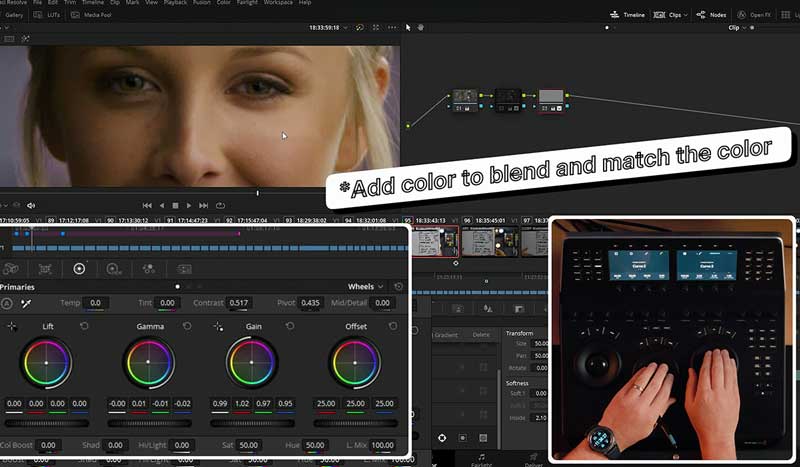This screenshot has width=800, height=467.
Task: Open the File menu
Action: click(x=37, y=3)
